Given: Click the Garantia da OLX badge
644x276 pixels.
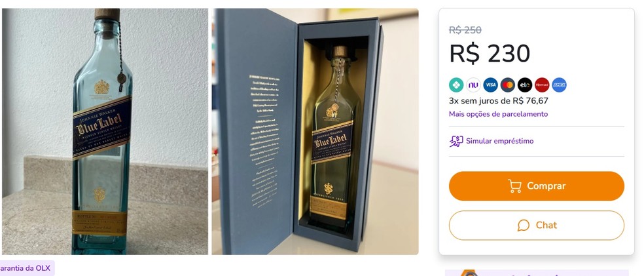Looking at the screenshot, I should [25, 268].
